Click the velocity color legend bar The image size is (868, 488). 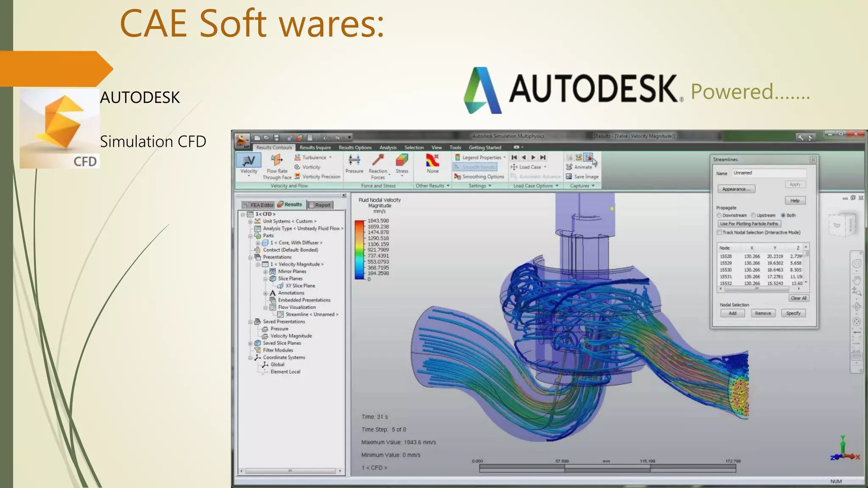click(x=359, y=250)
